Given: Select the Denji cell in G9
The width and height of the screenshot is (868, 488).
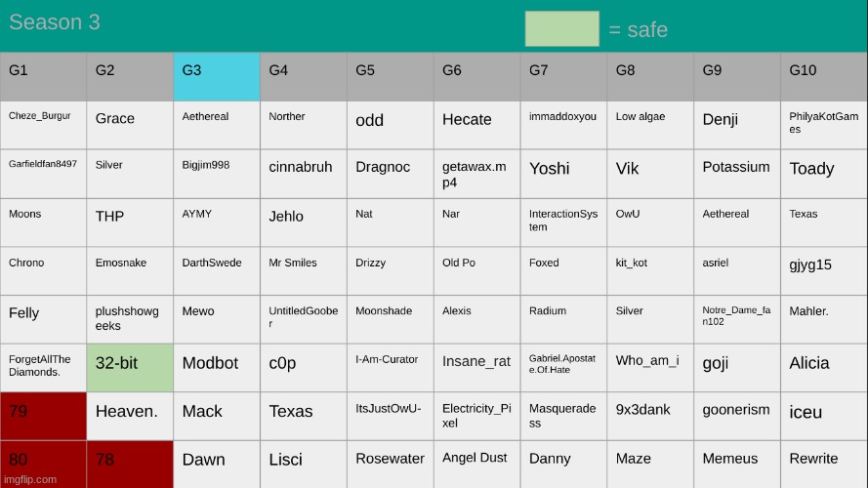Looking at the screenshot, I should click(737, 125).
